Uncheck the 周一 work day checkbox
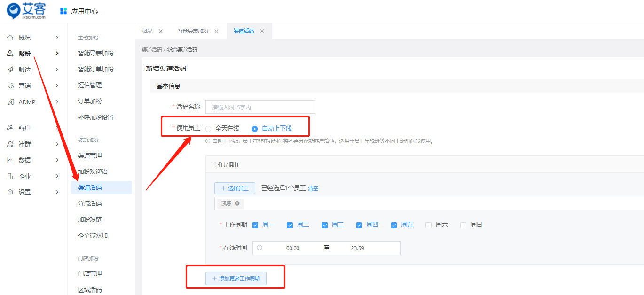 click(x=255, y=225)
